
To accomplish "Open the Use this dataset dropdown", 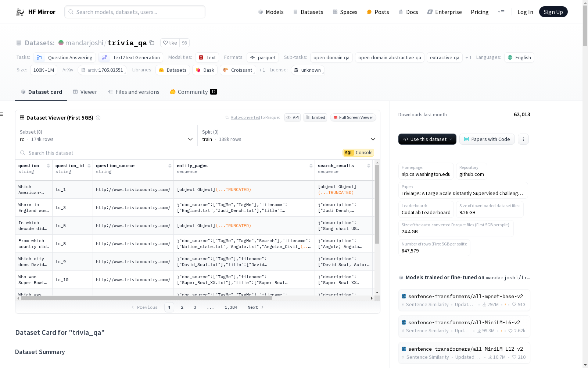I will coord(427,139).
